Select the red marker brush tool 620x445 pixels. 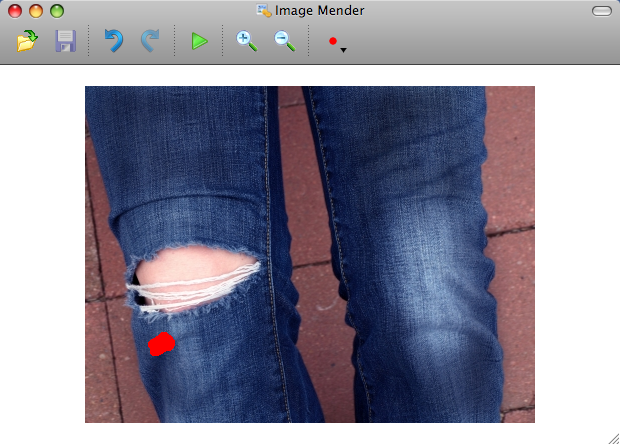pos(333,41)
